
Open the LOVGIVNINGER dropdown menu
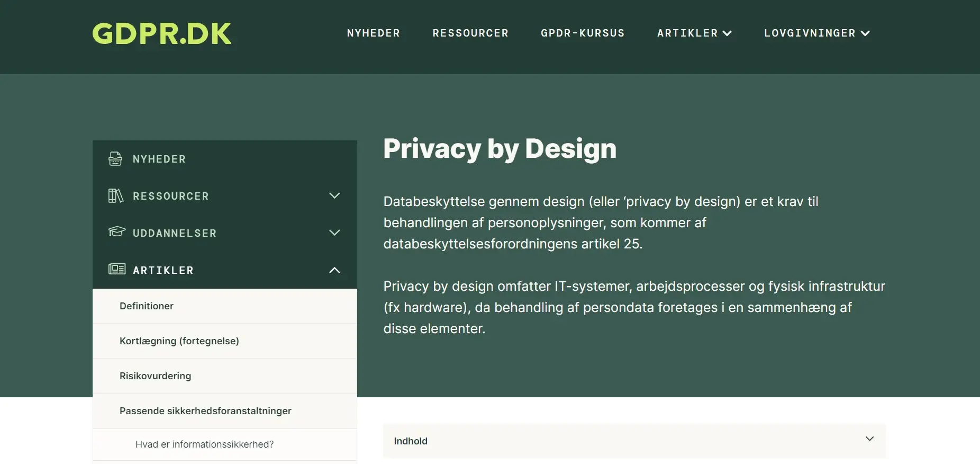click(x=816, y=33)
